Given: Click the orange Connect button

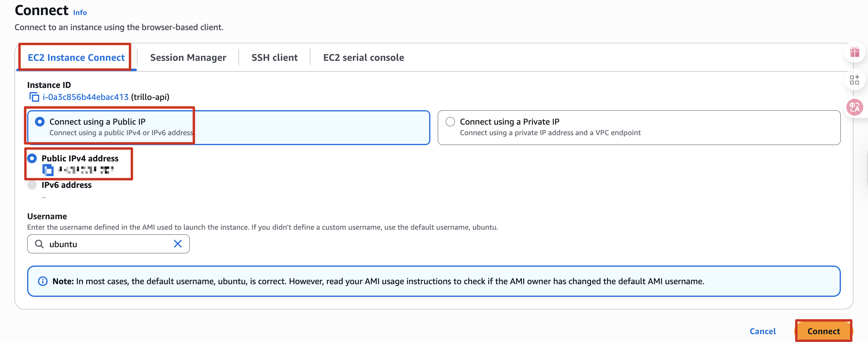Looking at the screenshot, I should [823, 331].
